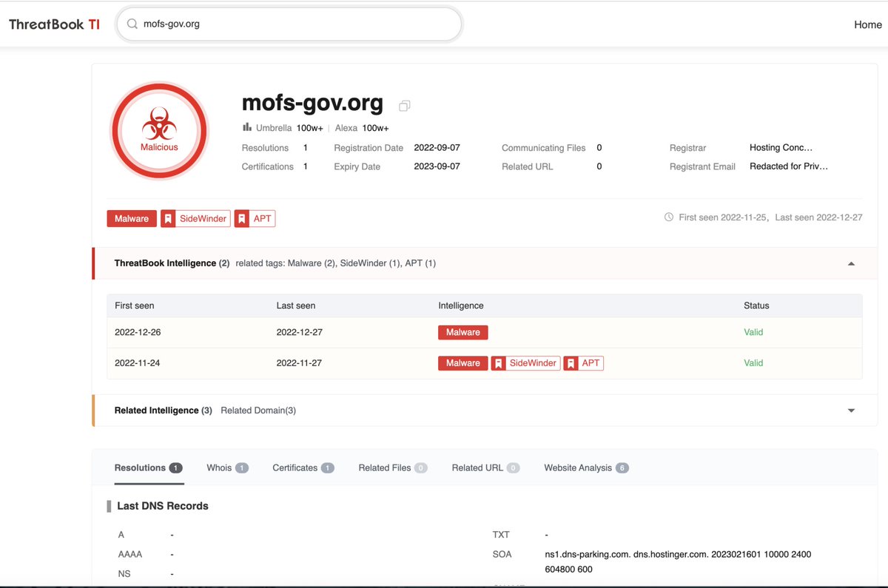Open the Home page link
This screenshot has width=888, height=588.
point(867,24)
